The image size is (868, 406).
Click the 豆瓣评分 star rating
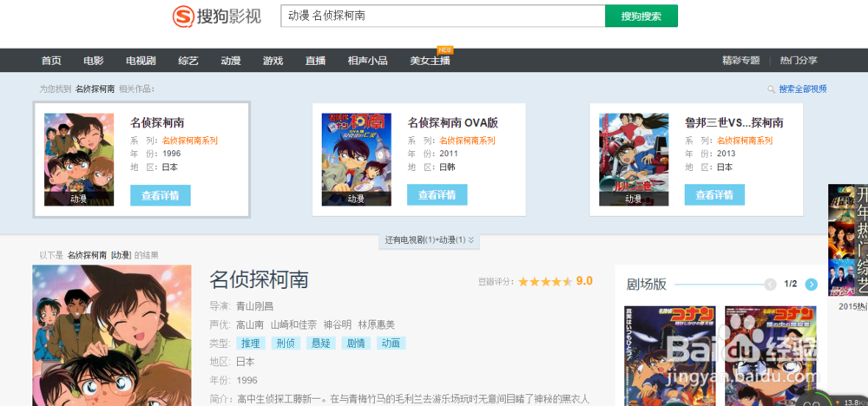(x=545, y=282)
